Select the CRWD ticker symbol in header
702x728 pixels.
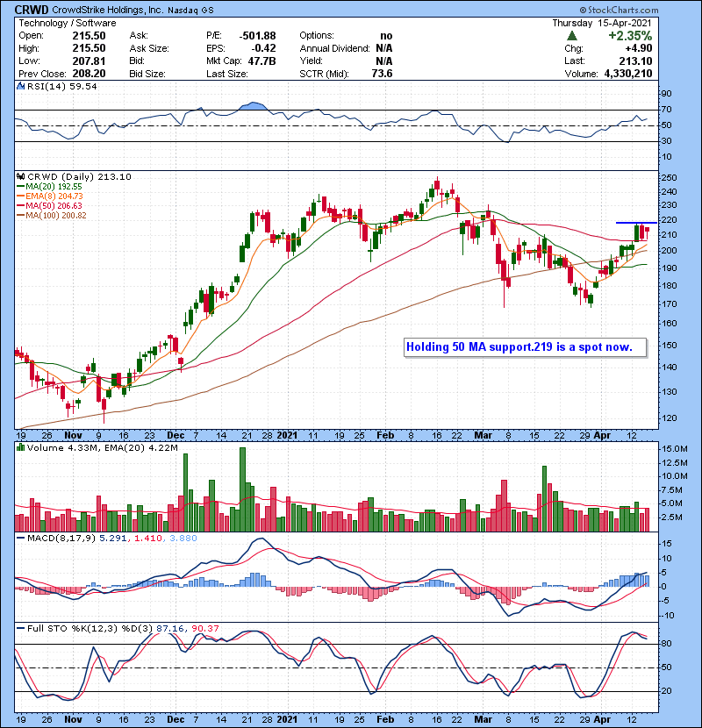coord(31,10)
